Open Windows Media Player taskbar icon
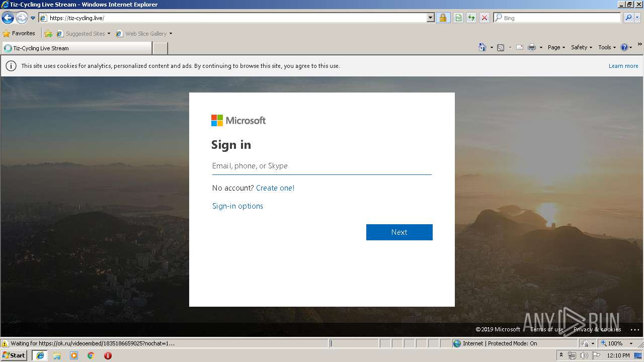644x362 pixels. pos(74,355)
